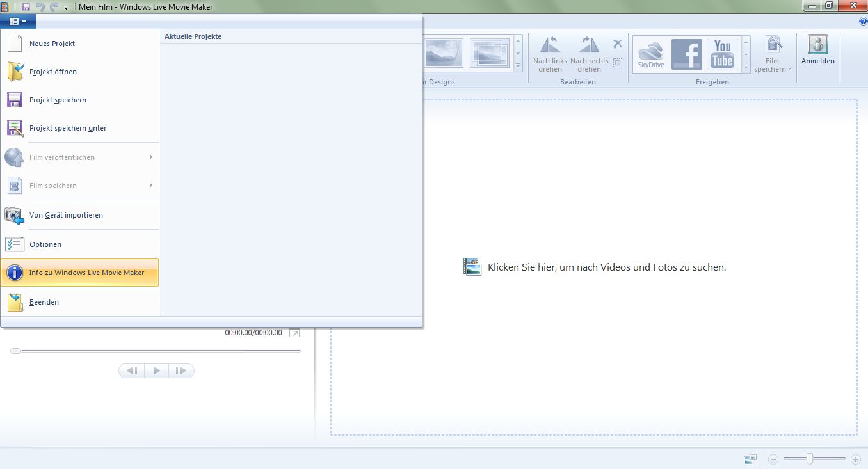Rotate left with Nach links drehen

tap(550, 54)
